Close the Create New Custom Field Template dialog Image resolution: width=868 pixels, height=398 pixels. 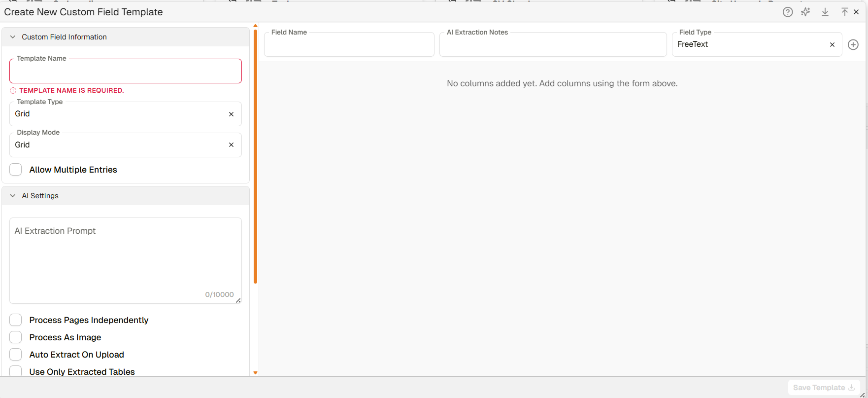[856, 12]
